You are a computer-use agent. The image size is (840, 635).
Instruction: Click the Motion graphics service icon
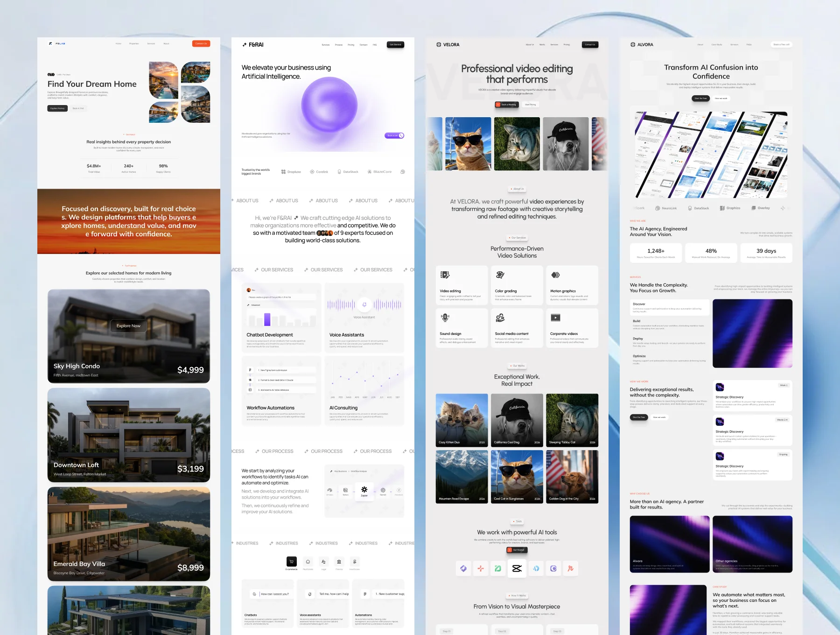point(555,275)
